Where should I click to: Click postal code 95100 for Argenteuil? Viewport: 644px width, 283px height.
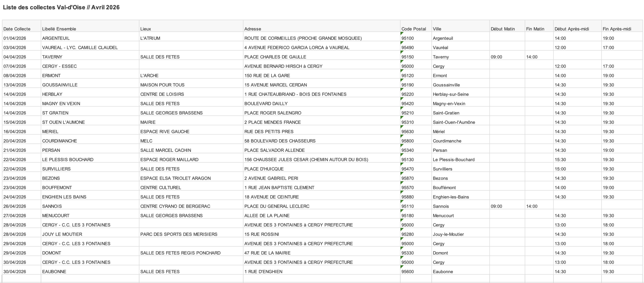408,38
